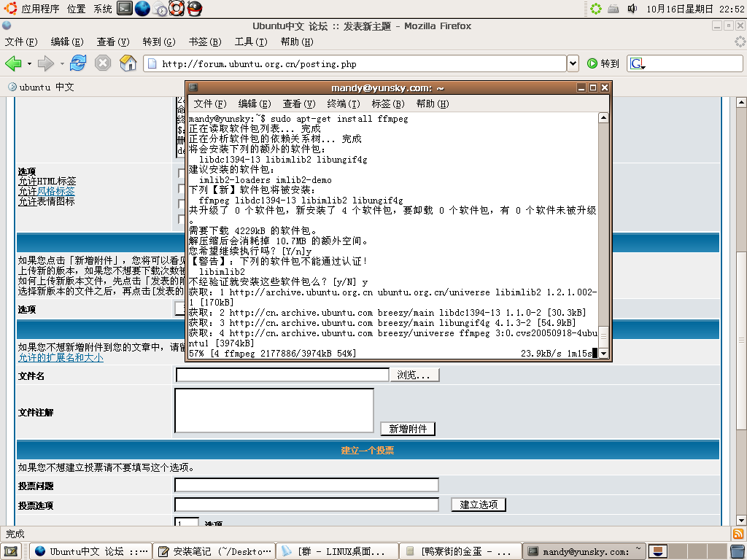The width and height of the screenshot is (747, 560).
Task: Open the ubuntu 中文 bookmark
Action: coord(42,87)
